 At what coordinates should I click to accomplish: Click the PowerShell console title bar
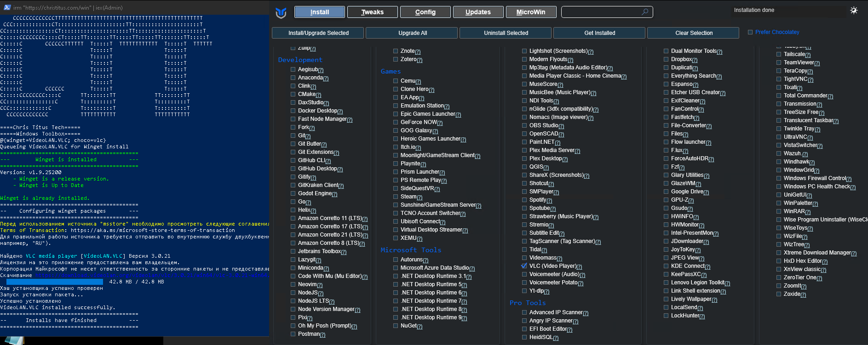click(134, 7)
